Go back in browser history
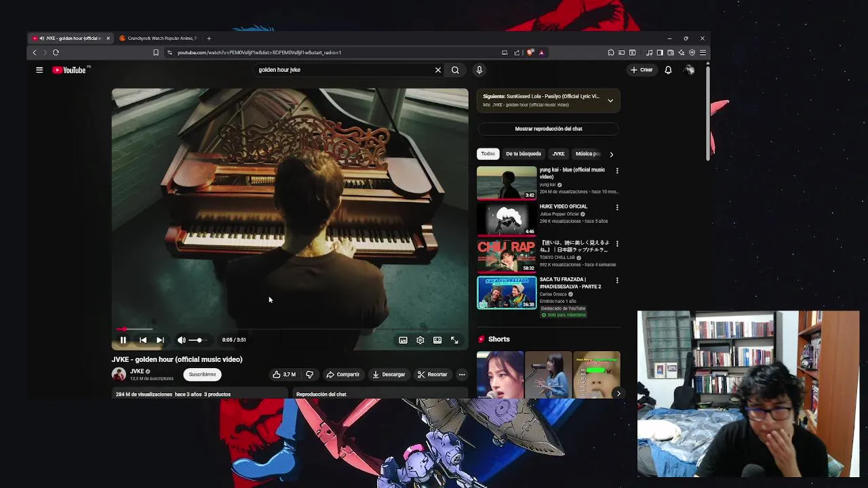 coord(35,52)
